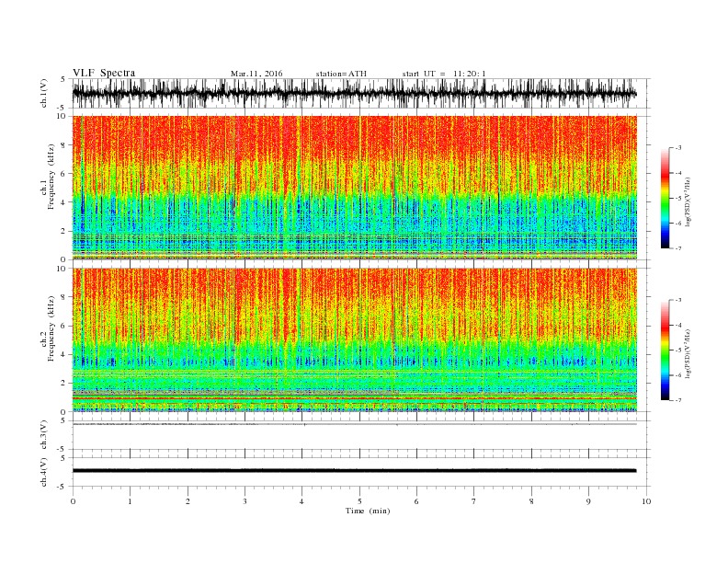Click the "ch.1(V)" waveform axis label

tap(44, 93)
